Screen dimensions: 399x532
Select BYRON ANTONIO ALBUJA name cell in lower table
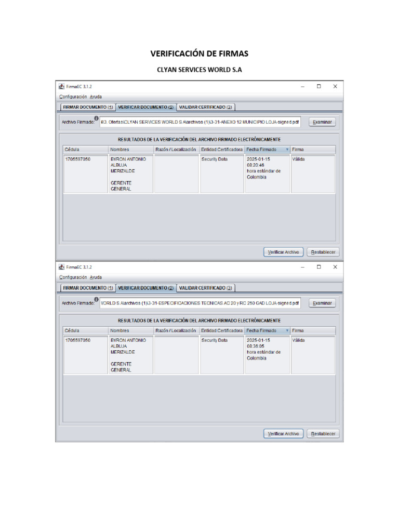click(131, 355)
